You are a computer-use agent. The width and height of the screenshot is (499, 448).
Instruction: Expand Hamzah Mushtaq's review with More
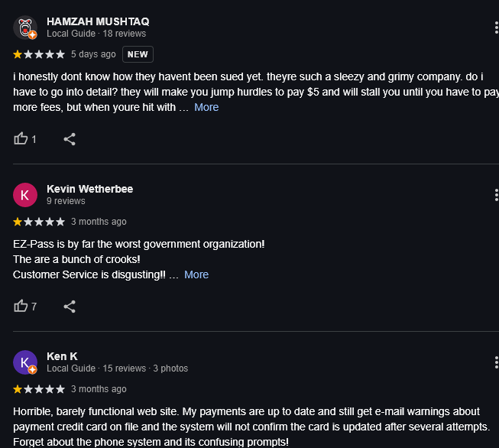[x=206, y=107]
